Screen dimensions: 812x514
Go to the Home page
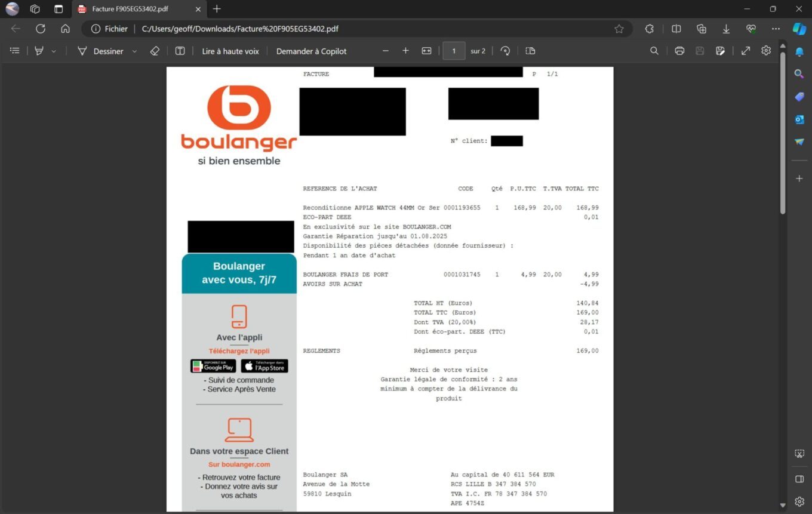[66, 29]
